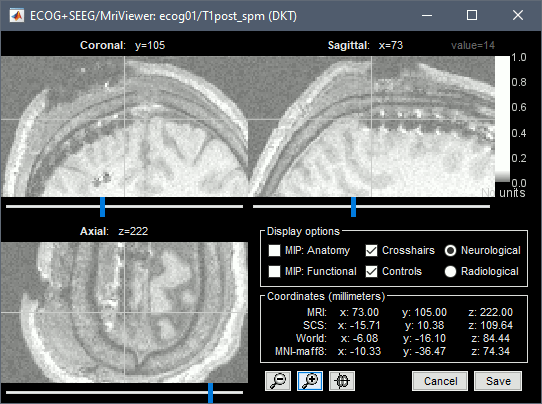Enable the MIP: Anatomy checkbox
542x404 pixels.
[274, 250]
